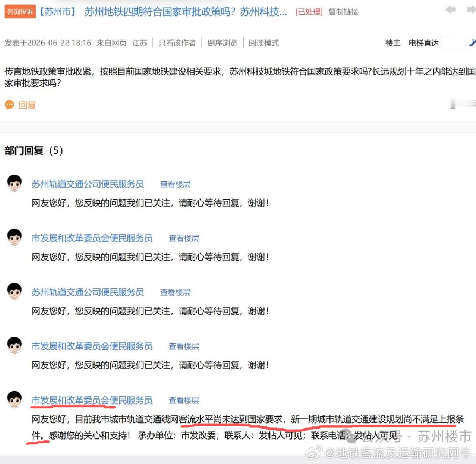Image resolution: width=476 pixels, height=464 pixels.
Task: Click the pin icon beside 电梯直达 box
Action: [x=472, y=43]
